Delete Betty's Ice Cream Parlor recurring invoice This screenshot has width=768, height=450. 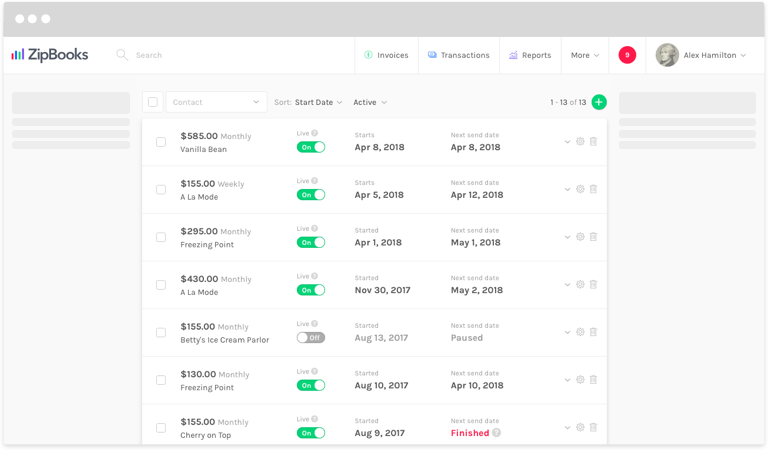coord(593,332)
